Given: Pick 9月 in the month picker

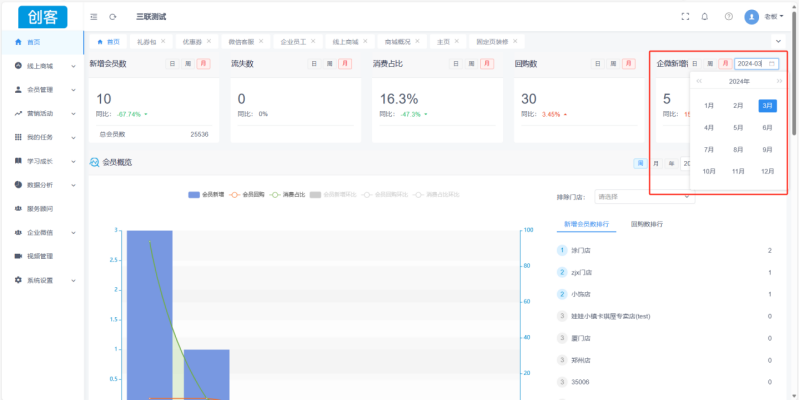Looking at the screenshot, I should click(767, 150).
